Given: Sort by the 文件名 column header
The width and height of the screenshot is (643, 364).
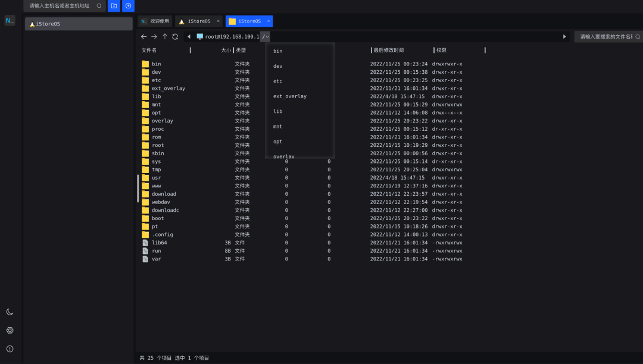Looking at the screenshot, I should tap(149, 51).
